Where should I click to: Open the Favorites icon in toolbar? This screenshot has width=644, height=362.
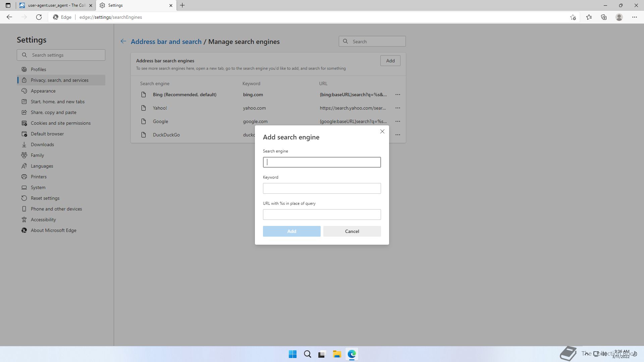click(589, 17)
